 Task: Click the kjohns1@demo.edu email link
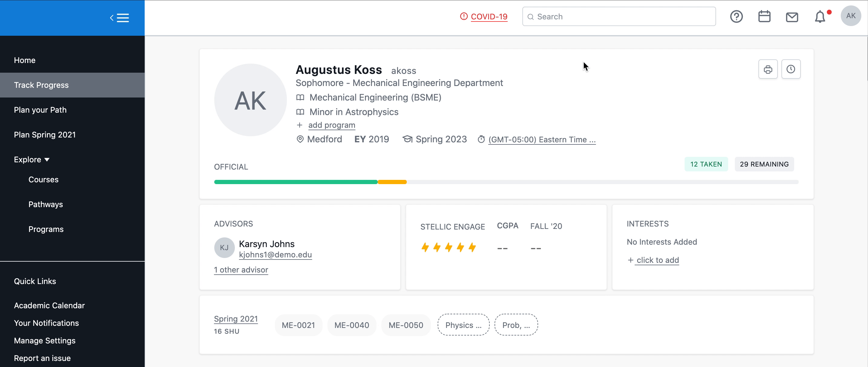pos(275,255)
